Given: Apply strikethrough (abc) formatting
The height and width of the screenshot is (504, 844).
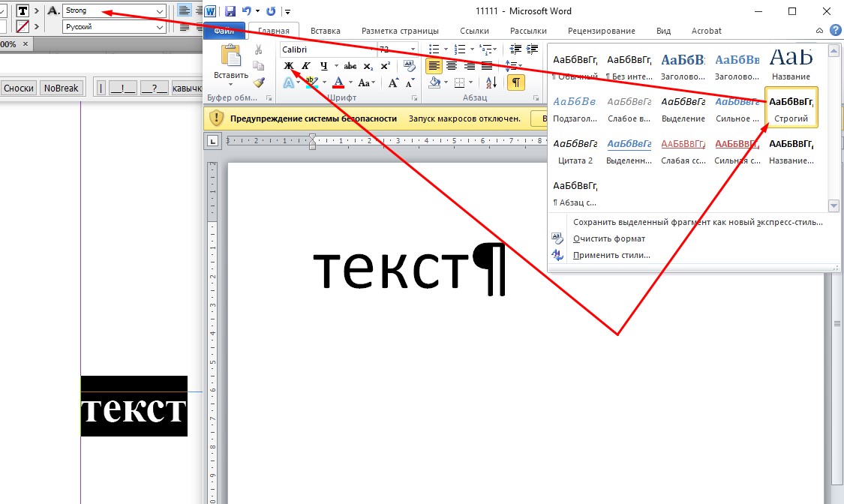Looking at the screenshot, I should pyautogui.click(x=350, y=65).
